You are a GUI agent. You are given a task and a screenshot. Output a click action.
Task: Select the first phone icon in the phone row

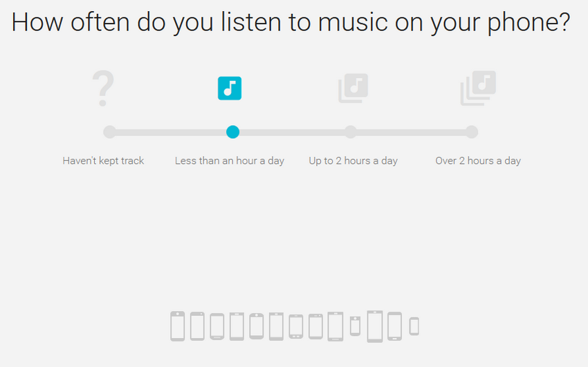click(x=178, y=326)
